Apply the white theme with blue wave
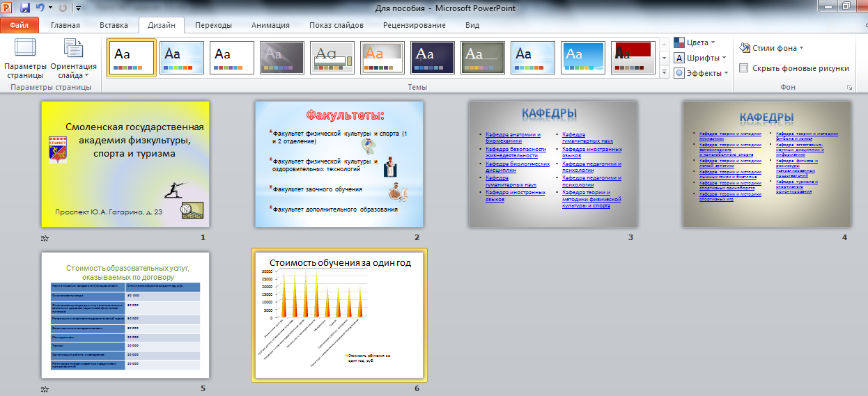The width and height of the screenshot is (868, 396). [533, 57]
